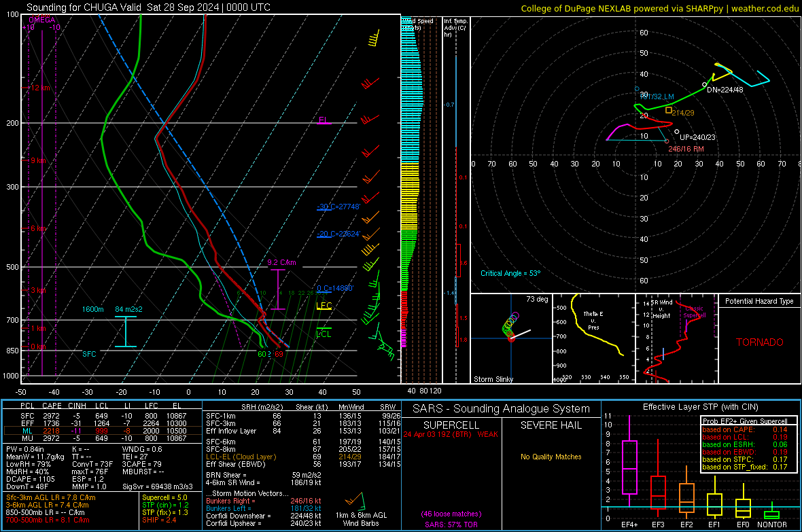Click the '9 km' height marker
Image resolution: width=802 pixels, height=532 pixels.
point(38,160)
